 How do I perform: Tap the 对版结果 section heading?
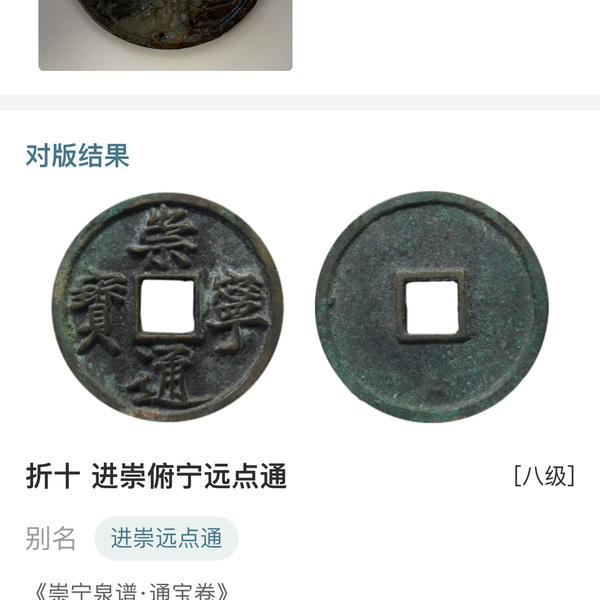pyautogui.click(x=77, y=156)
